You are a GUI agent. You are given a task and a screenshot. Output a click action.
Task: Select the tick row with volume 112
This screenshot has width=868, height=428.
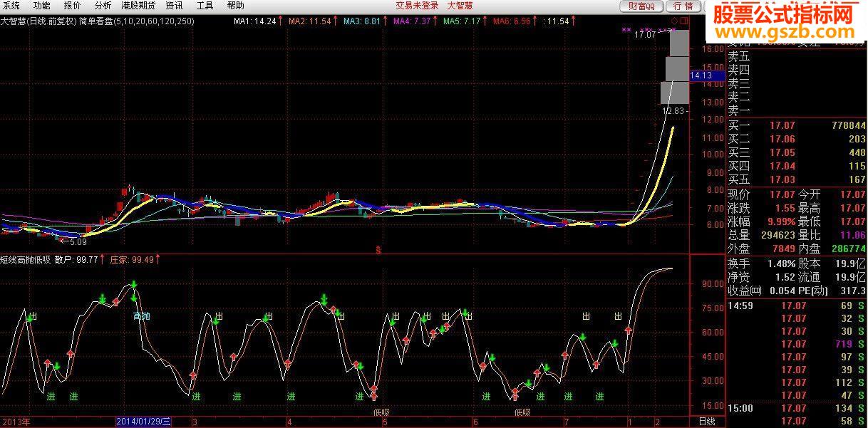tap(797, 382)
